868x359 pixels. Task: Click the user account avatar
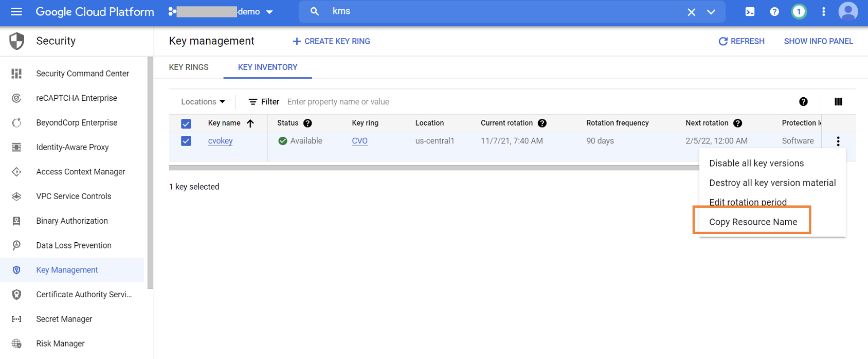[x=848, y=11]
